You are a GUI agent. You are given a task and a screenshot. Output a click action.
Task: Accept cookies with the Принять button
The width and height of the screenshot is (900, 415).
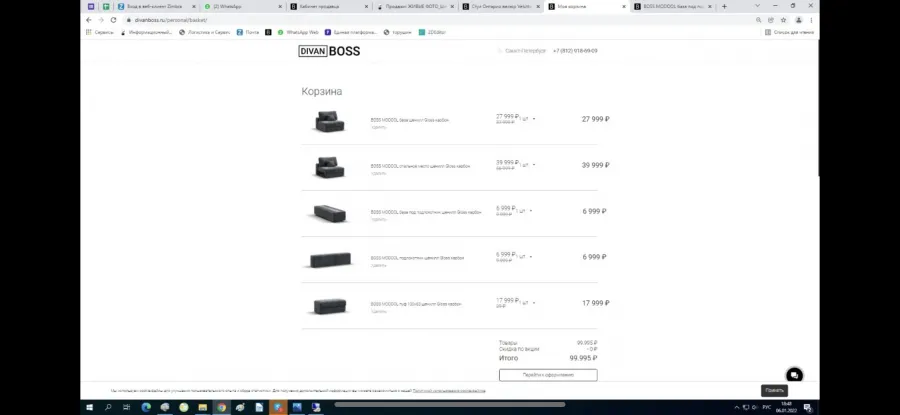[x=774, y=390]
